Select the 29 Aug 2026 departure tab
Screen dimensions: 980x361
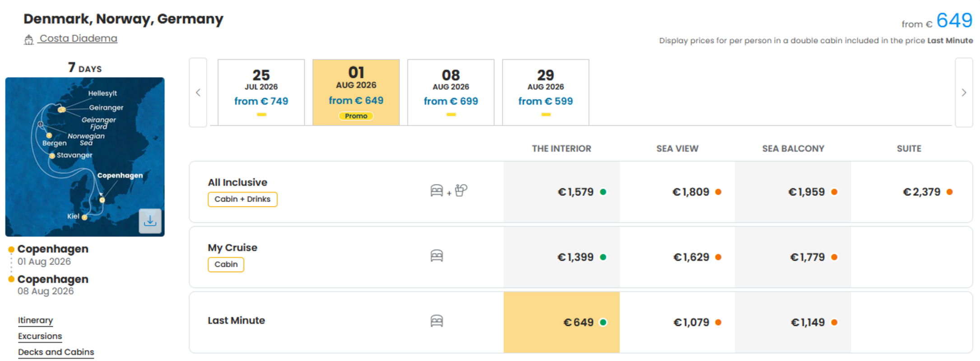[546, 93]
